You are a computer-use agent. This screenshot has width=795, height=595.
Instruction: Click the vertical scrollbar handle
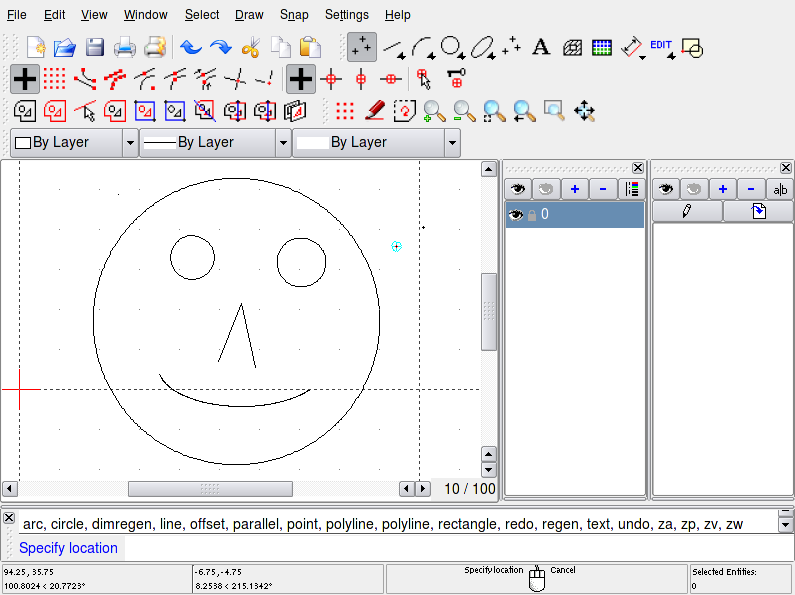489,312
